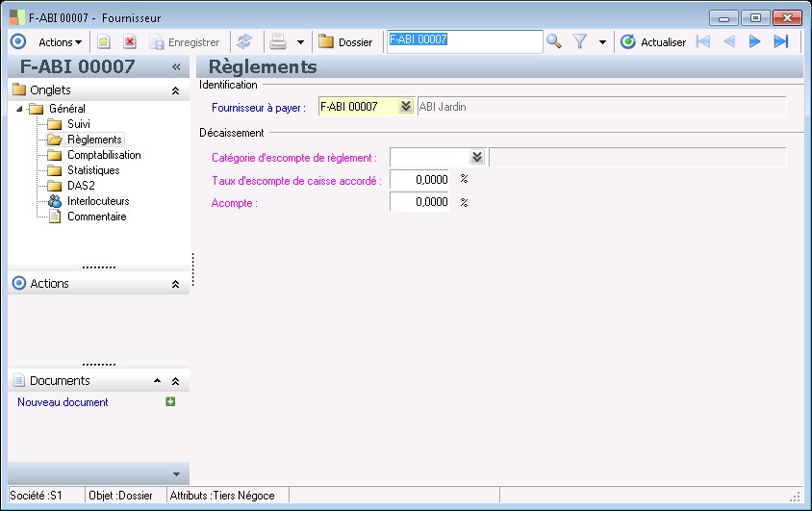This screenshot has height=511, width=812.
Task: Click the refresh arrows toolbar icon
Action: point(244,42)
